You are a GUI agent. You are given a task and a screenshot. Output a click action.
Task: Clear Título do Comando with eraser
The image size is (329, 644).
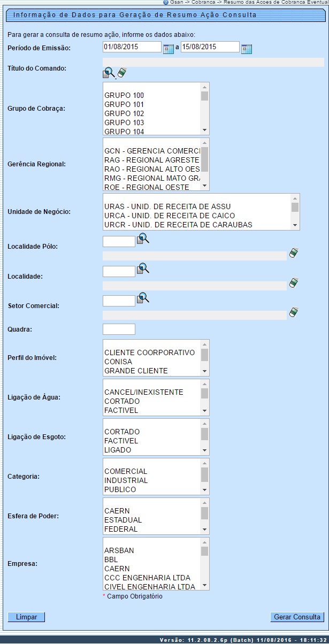point(121,72)
